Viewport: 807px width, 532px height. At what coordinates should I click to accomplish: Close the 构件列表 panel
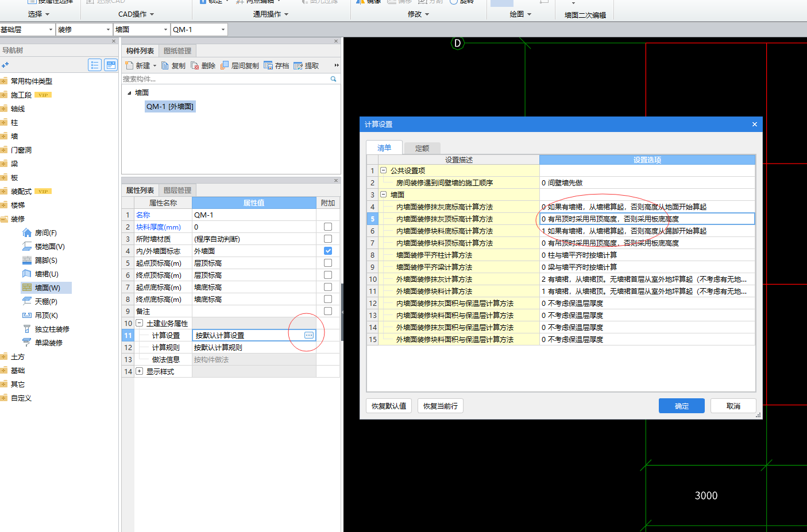336,41
